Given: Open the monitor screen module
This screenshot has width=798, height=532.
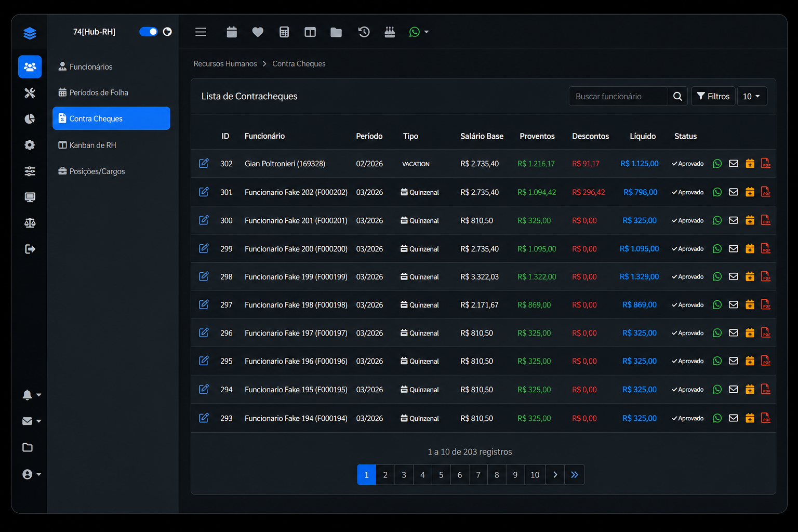Looking at the screenshot, I should tap(30, 197).
